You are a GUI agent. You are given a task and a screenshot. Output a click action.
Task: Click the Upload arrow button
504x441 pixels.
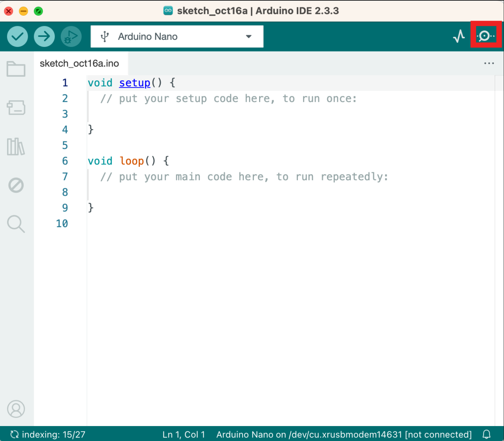click(44, 36)
